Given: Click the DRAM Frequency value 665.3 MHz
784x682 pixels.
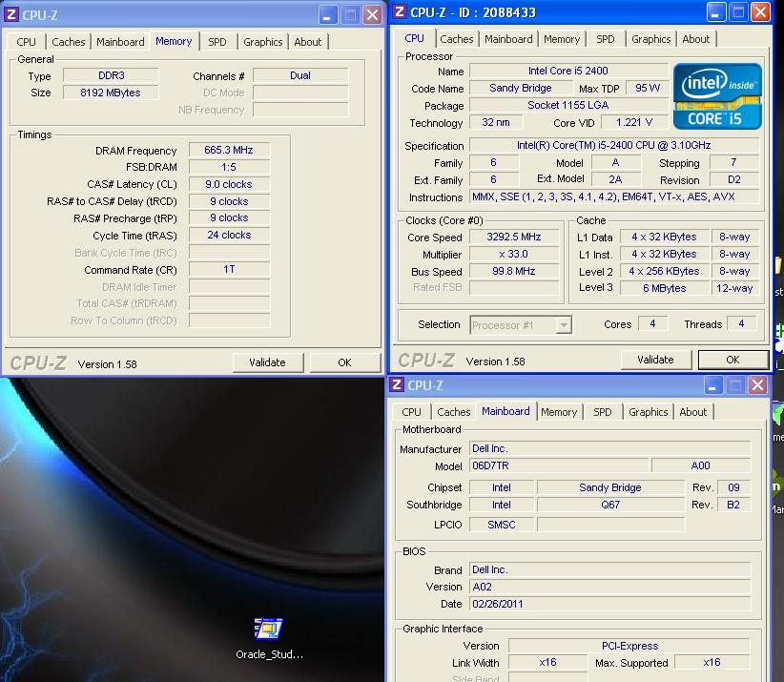Looking at the screenshot, I should [x=229, y=150].
